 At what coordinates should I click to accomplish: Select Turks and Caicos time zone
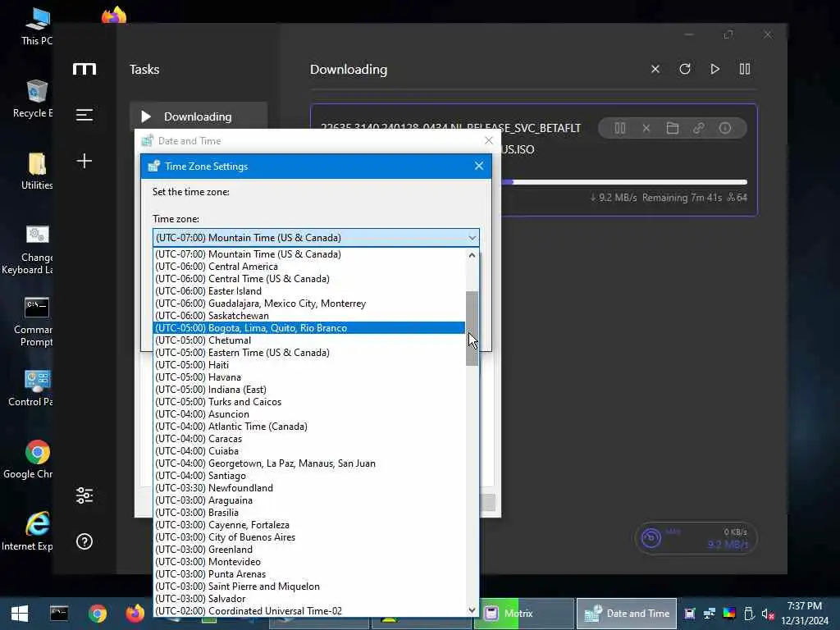pyautogui.click(x=309, y=402)
